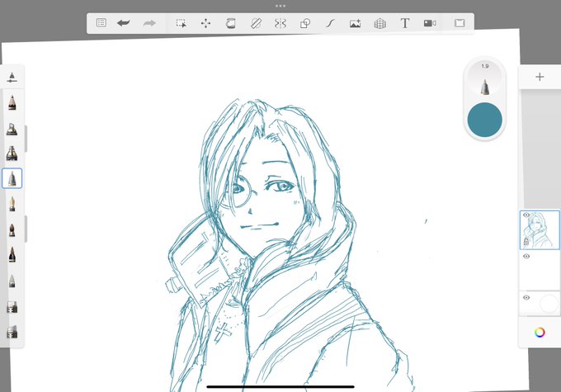This screenshot has height=392, width=561.
Task: Click the highlighted selected pen brush
Action: tap(12, 178)
